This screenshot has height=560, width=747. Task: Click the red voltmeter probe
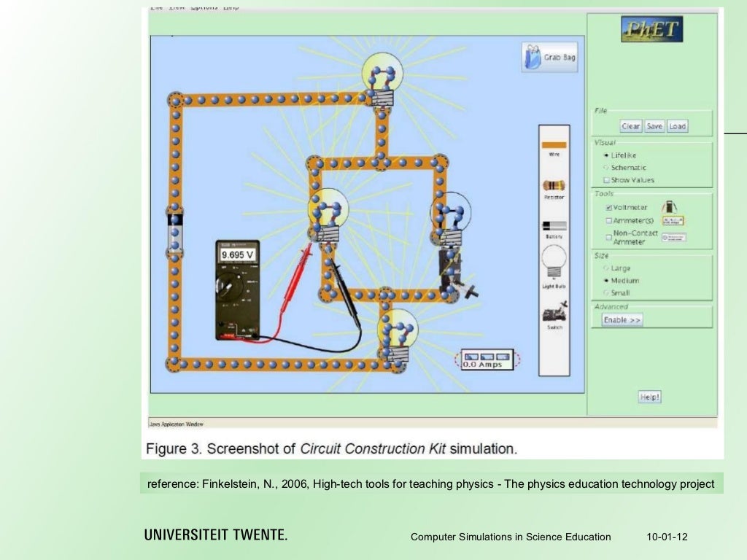pyautogui.click(x=298, y=277)
